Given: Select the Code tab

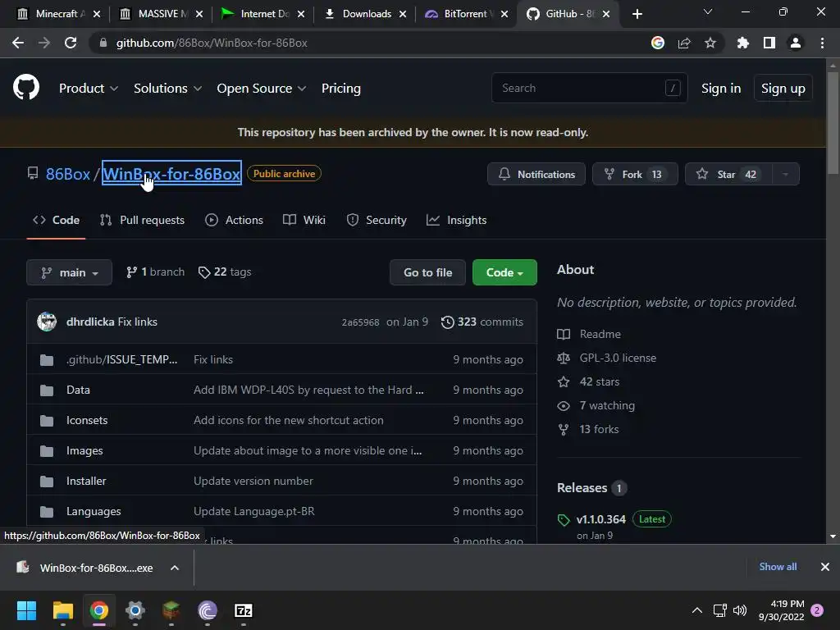Looking at the screenshot, I should (57, 220).
